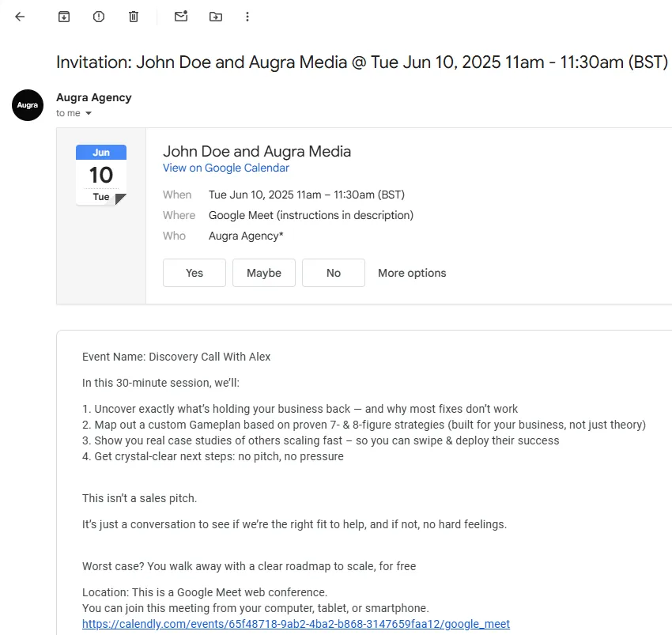Click the sender name Augra Agency
Viewport: 672px width, 635px height.
click(94, 97)
